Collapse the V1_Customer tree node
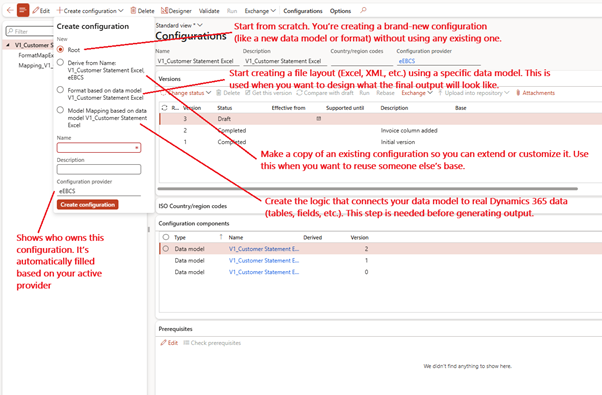 [8, 45]
